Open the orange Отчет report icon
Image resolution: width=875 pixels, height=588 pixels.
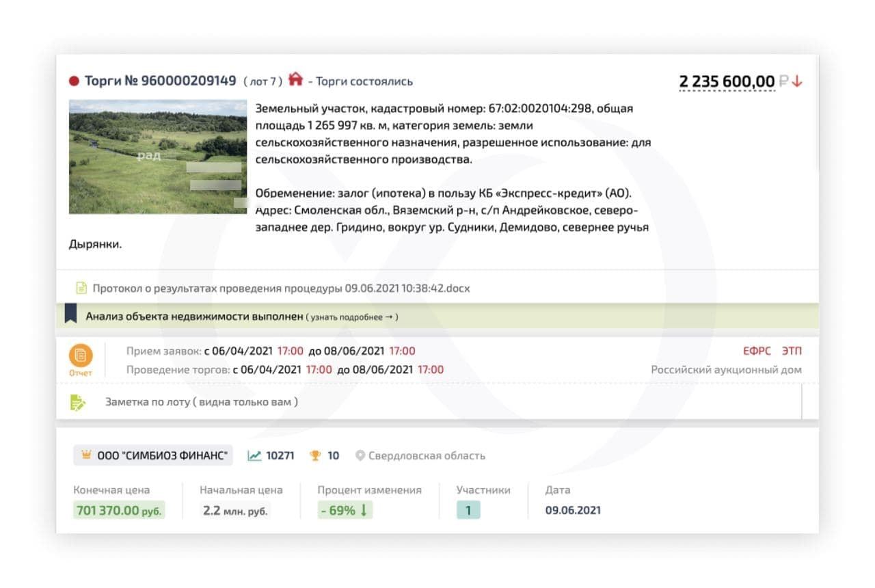(80, 360)
